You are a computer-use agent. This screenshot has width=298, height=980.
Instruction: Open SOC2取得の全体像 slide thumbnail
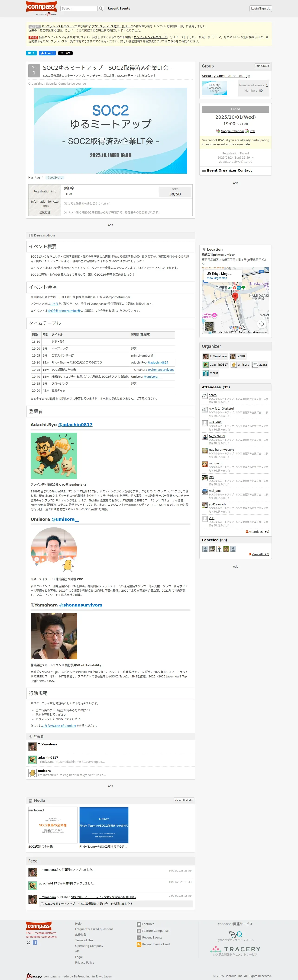[53, 825]
